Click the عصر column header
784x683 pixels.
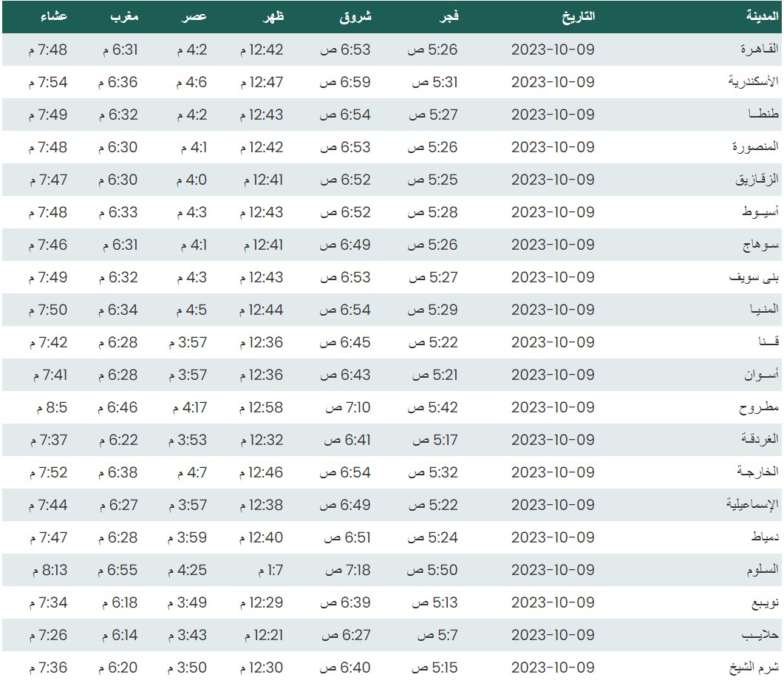[x=195, y=16]
